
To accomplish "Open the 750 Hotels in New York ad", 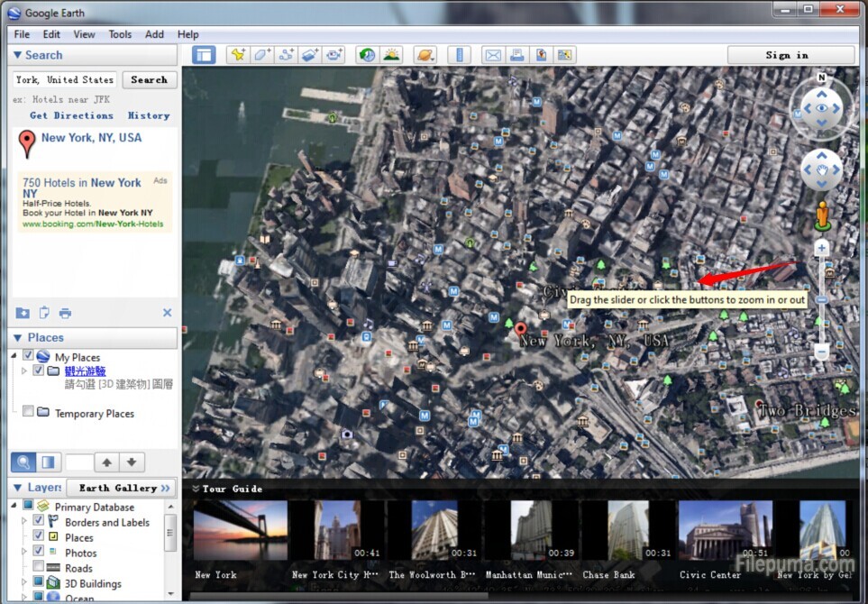I will [82, 188].
